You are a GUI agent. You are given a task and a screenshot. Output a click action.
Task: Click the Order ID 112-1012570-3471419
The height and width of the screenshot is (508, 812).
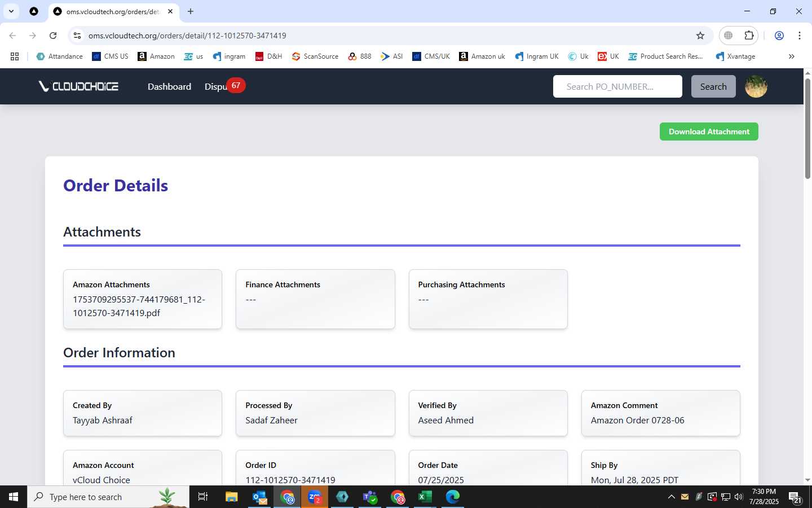290,480
